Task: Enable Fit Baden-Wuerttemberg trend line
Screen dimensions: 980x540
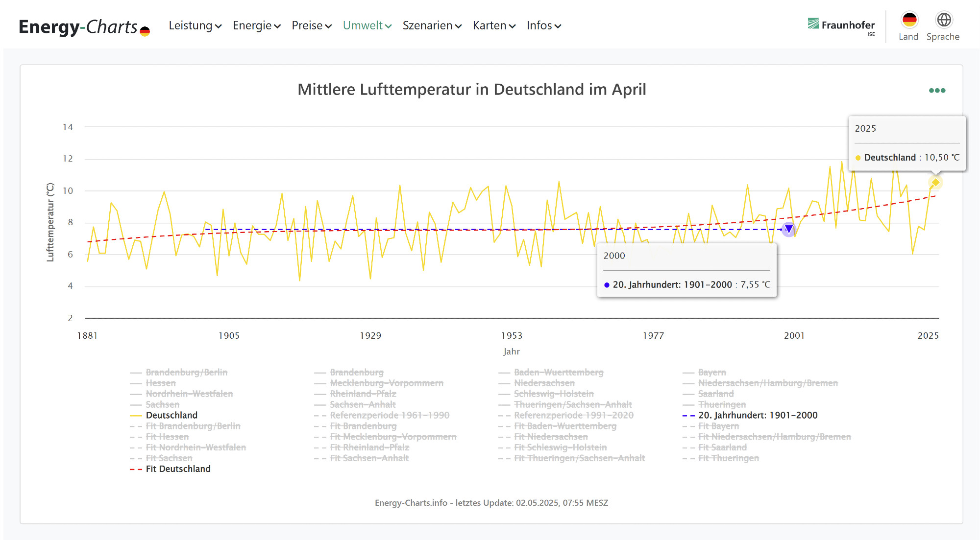Action: (557, 426)
